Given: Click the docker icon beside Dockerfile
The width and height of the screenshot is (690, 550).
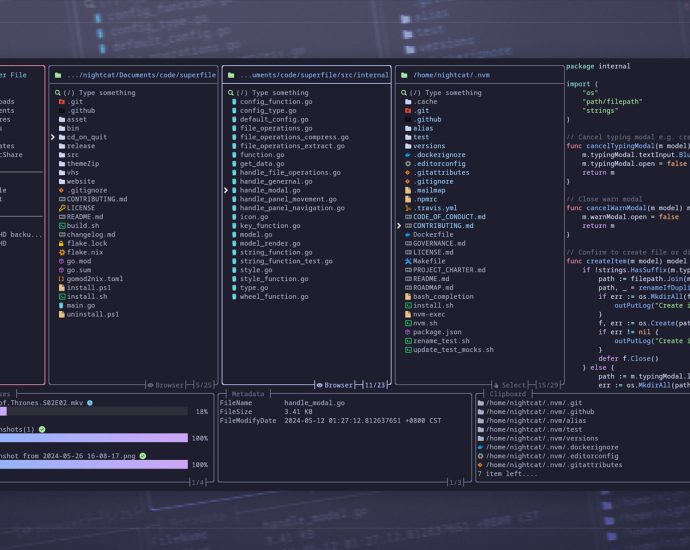Looking at the screenshot, I should [408, 235].
